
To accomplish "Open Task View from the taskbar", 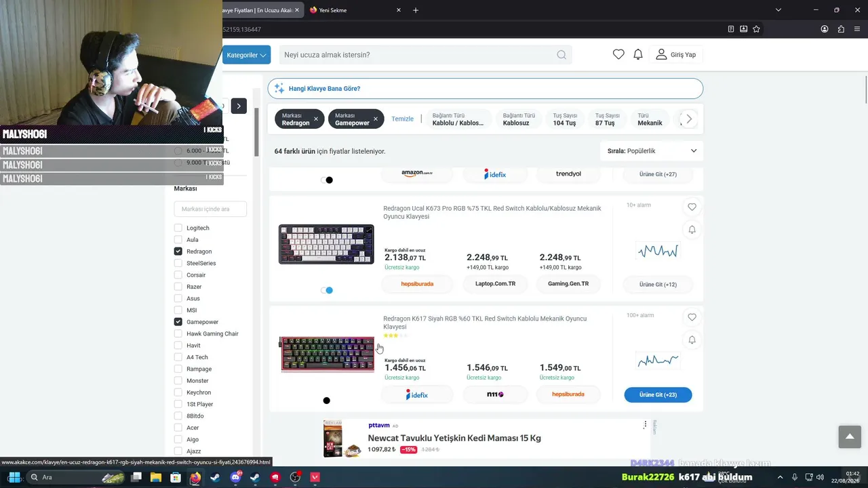I will click(136, 477).
